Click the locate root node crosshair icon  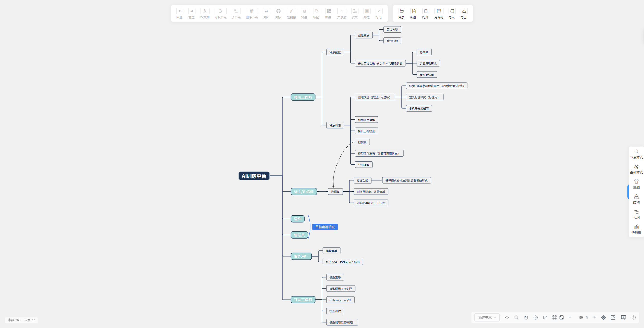tap(507, 317)
